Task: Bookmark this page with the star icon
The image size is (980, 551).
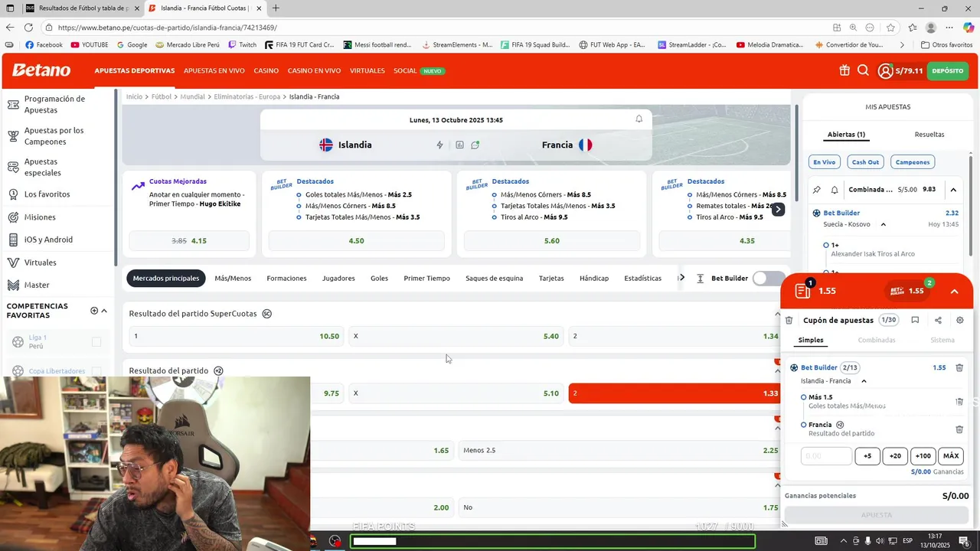Action: point(890,28)
